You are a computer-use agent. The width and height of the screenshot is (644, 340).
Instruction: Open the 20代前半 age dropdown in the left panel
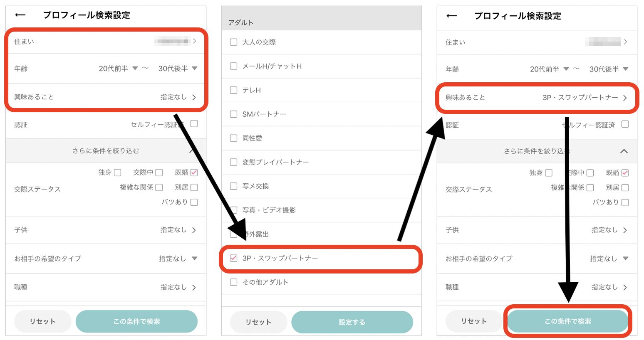pyautogui.click(x=118, y=69)
